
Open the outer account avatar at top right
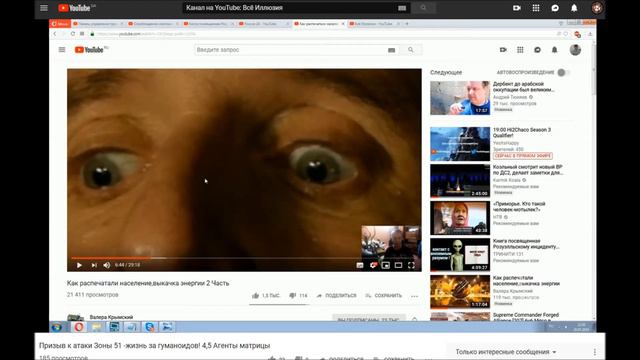tap(597, 8)
